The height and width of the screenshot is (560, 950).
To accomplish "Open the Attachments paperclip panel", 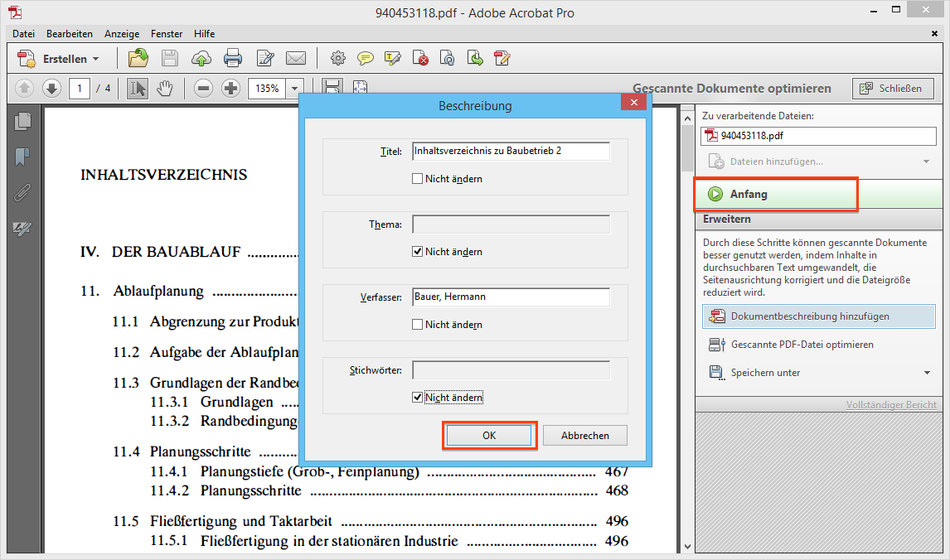I will (22, 192).
